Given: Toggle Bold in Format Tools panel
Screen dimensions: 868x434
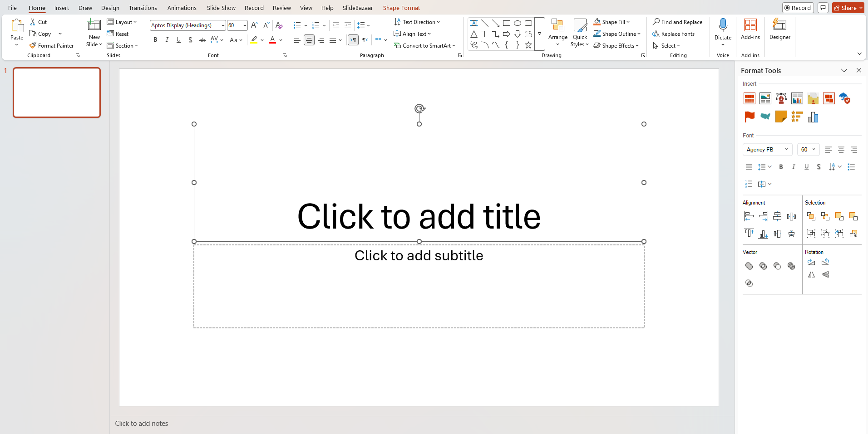Looking at the screenshot, I should click(x=781, y=167).
